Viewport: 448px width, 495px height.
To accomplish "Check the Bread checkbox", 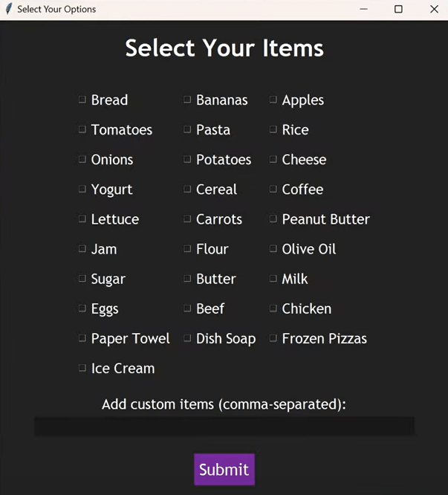I will coord(82,100).
